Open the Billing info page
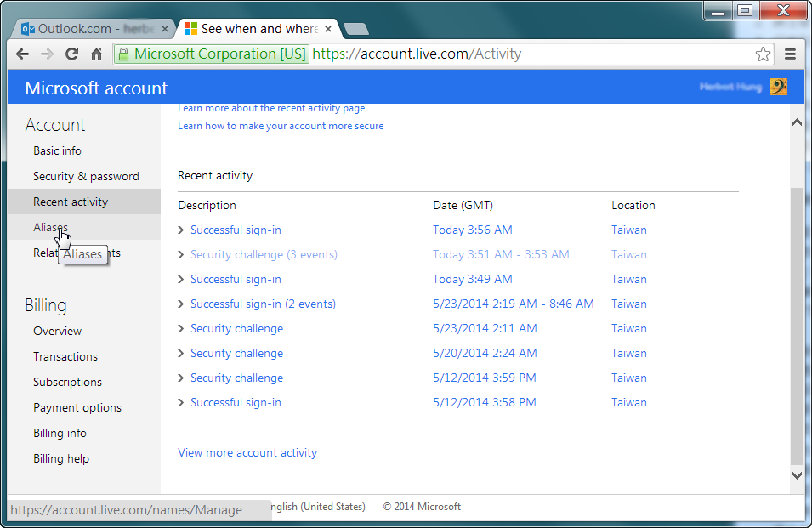Screen dimensions: 812x528 [x=60, y=434]
